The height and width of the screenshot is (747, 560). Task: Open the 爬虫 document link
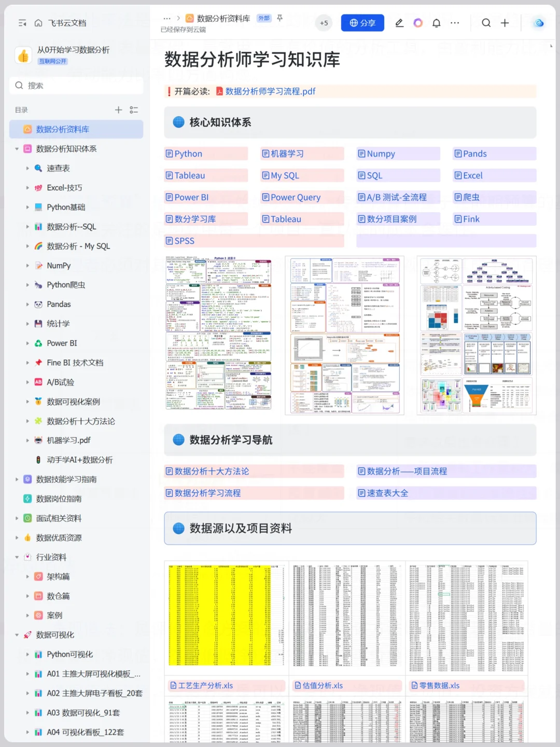pos(471,197)
